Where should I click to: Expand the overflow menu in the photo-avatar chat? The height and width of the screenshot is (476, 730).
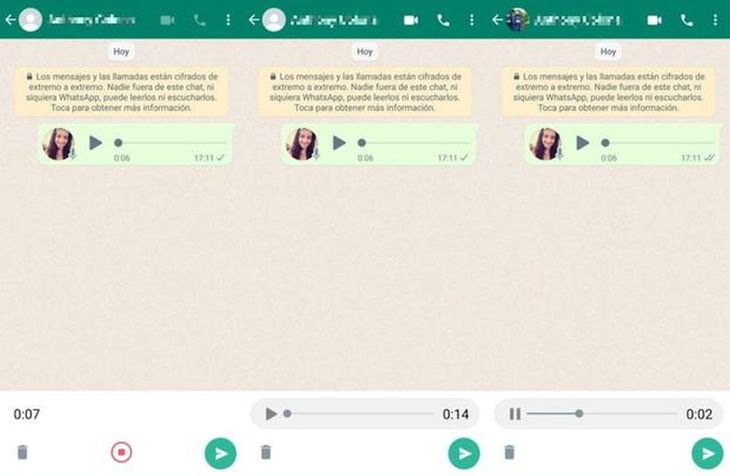[x=714, y=20]
